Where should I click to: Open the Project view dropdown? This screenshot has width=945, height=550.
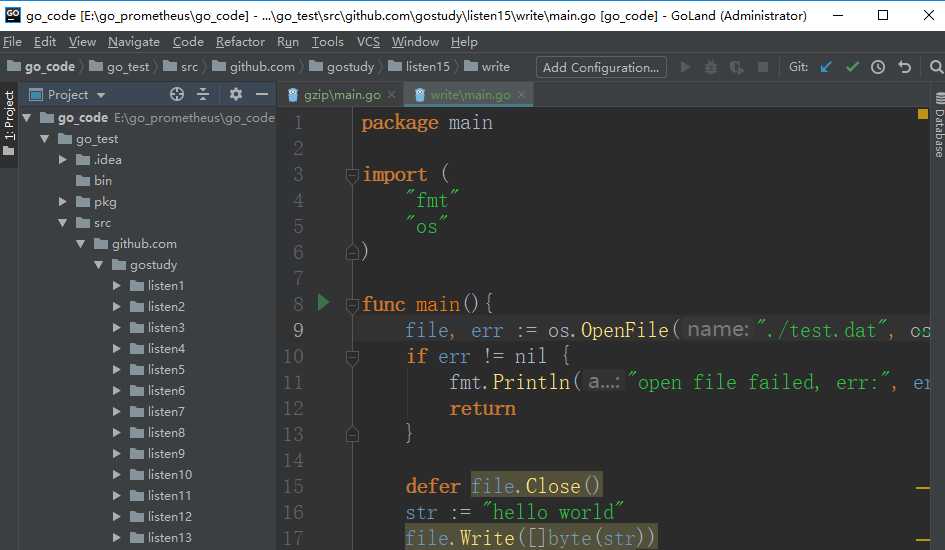[x=101, y=95]
